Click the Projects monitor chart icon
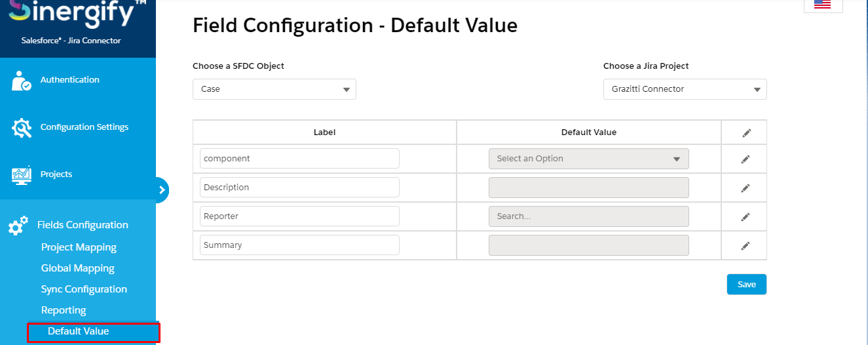 click(x=22, y=174)
